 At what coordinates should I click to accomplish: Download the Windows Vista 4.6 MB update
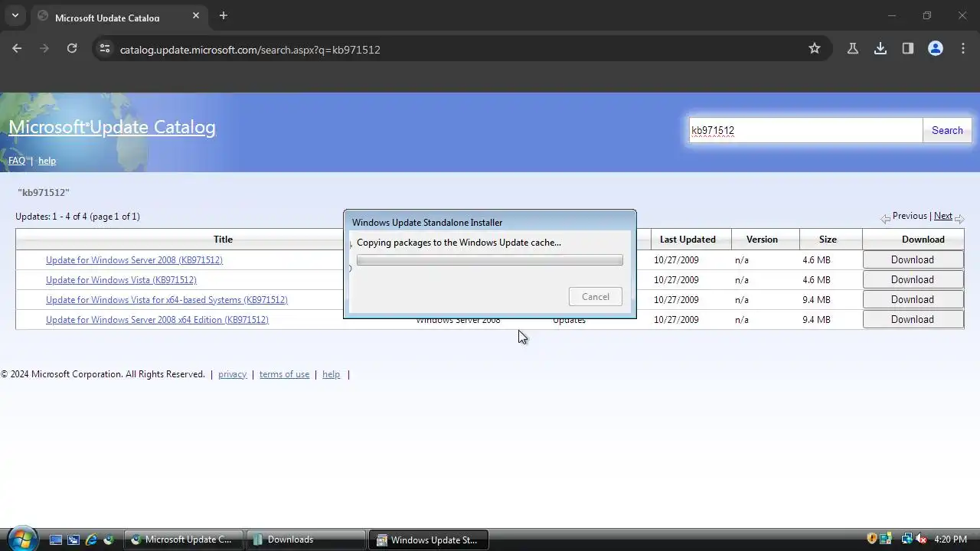tap(913, 280)
